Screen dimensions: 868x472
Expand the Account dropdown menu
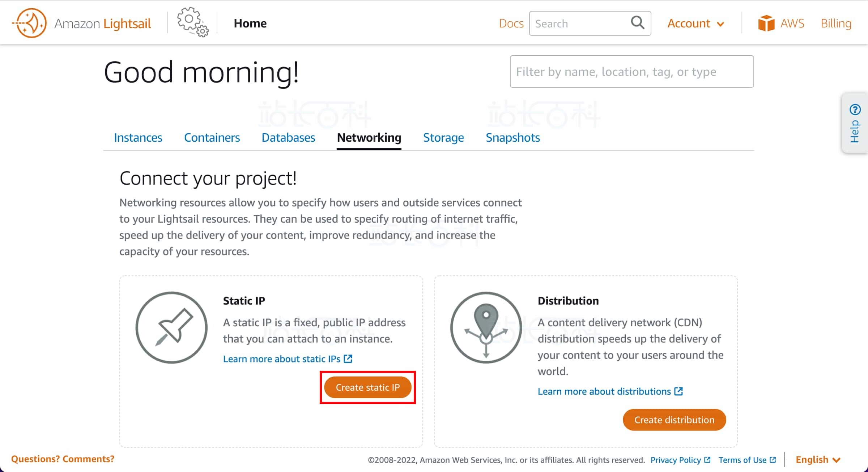point(695,23)
